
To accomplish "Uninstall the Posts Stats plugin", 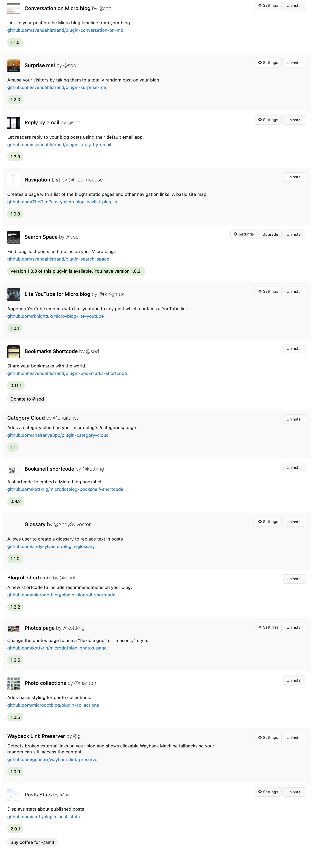I will point(294,792).
